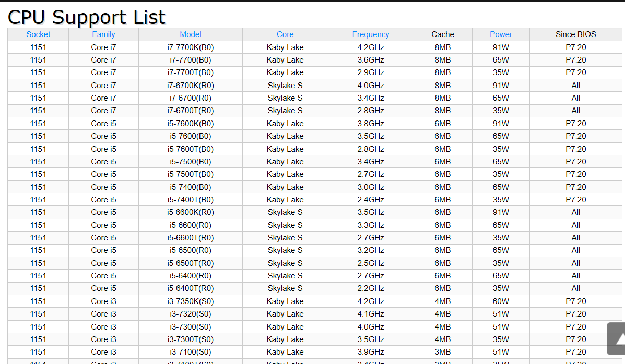Viewport: 625px width, 364px height.
Task: Click the i5-6600T(R0) model cell
Action: (191, 238)
